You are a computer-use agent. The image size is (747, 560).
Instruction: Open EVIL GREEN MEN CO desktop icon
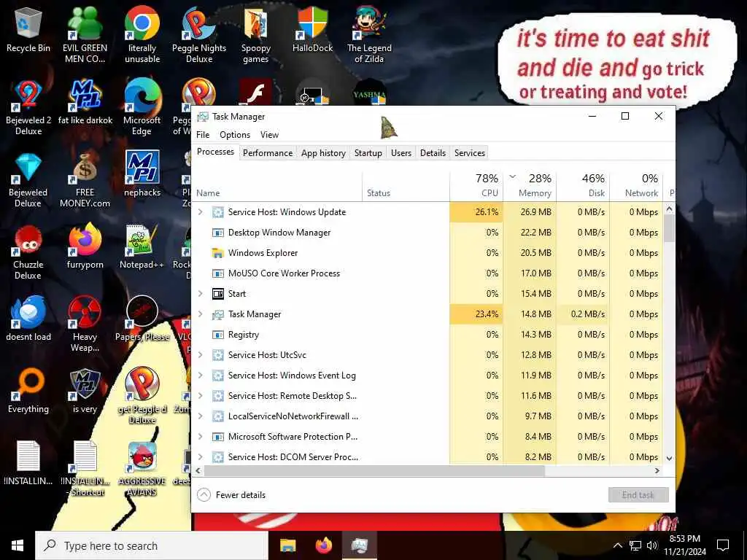pyautogui.click(x=85, y=35)
